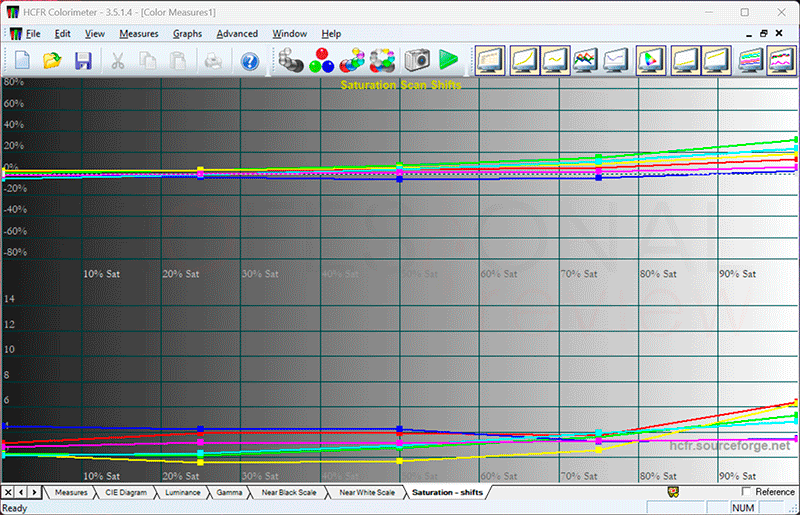Show the last toolbar graph icon
This screenshot has width=800, height=515.
point(781,60)
